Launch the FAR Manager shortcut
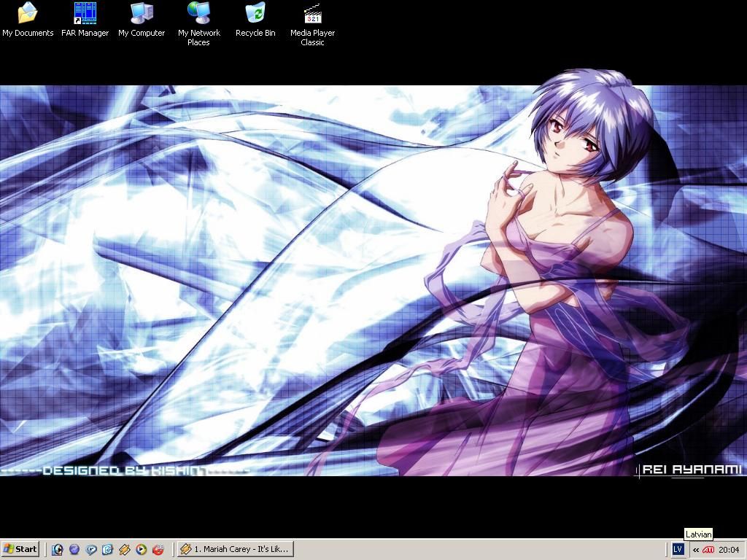 [x=85, y=19]
